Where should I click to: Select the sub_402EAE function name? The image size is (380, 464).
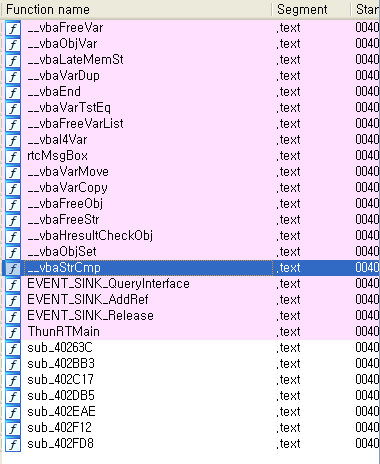[x=61, y=412]
